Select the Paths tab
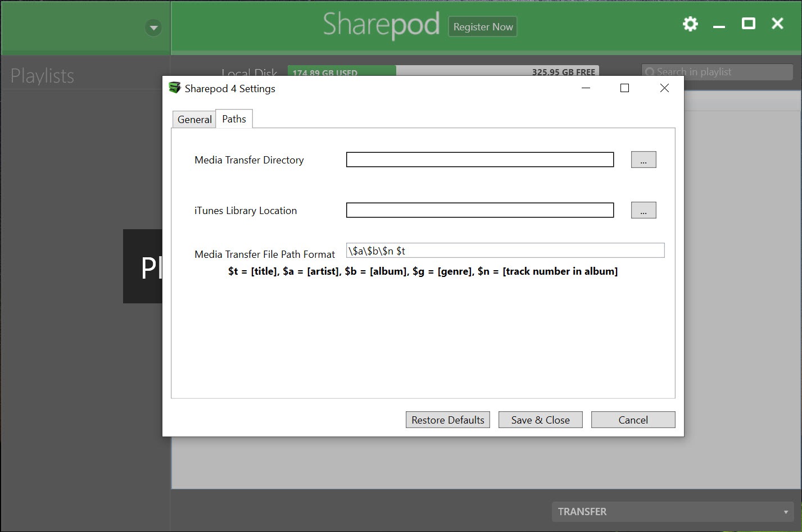 [x=234, y=119]
